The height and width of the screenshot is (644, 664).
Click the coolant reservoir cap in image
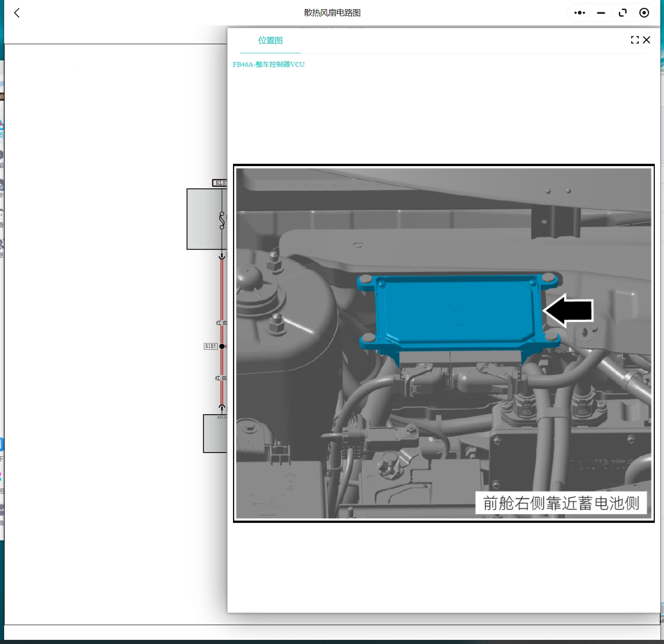[250, 278]
